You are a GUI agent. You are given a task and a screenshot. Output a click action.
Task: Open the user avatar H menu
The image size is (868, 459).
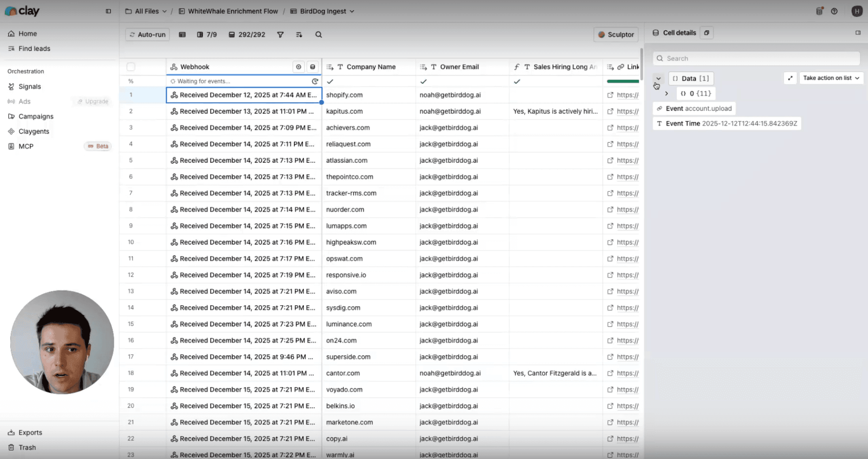tap(857, 11)
